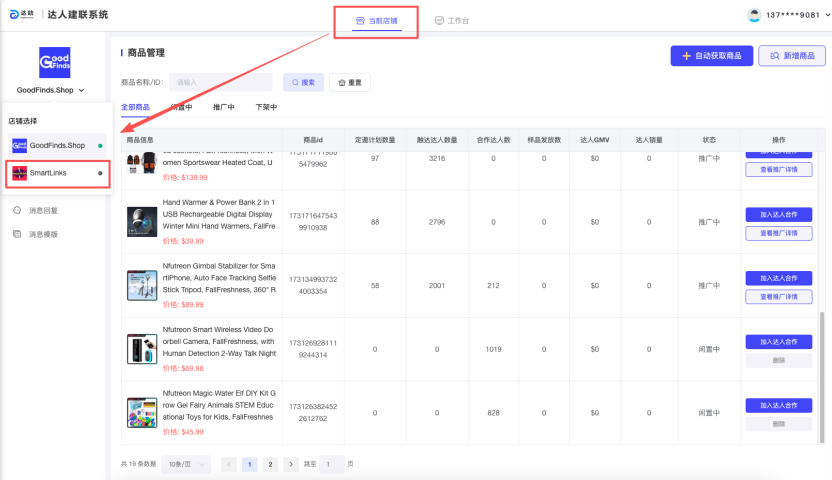The image size is (832, 480).
Task: Click the 当前店铺 store tab
Action: pos(377,20)
